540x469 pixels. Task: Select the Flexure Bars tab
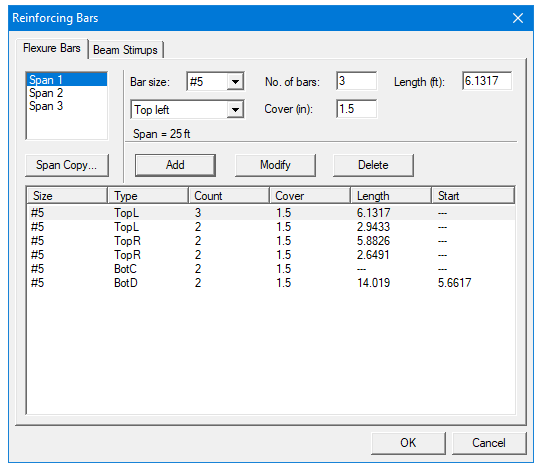tap(52, 48)
